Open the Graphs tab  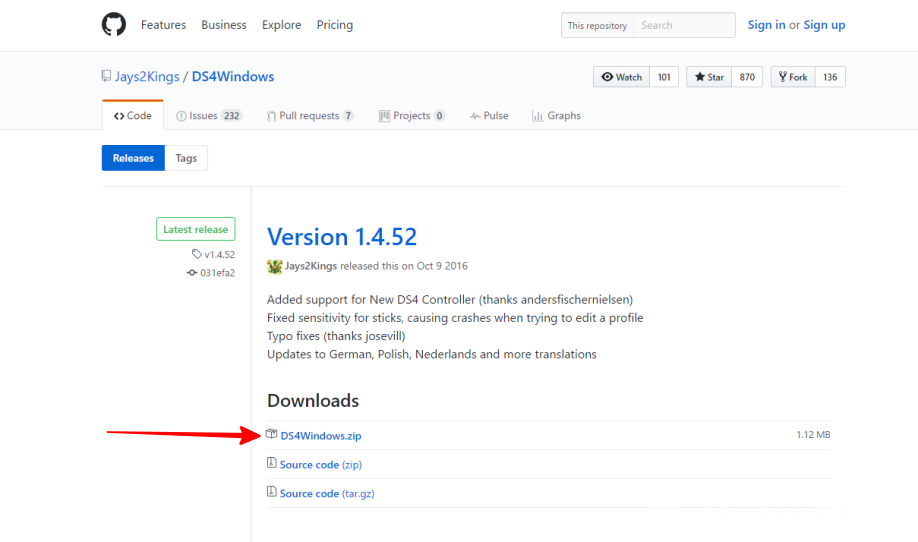(556, 116)
